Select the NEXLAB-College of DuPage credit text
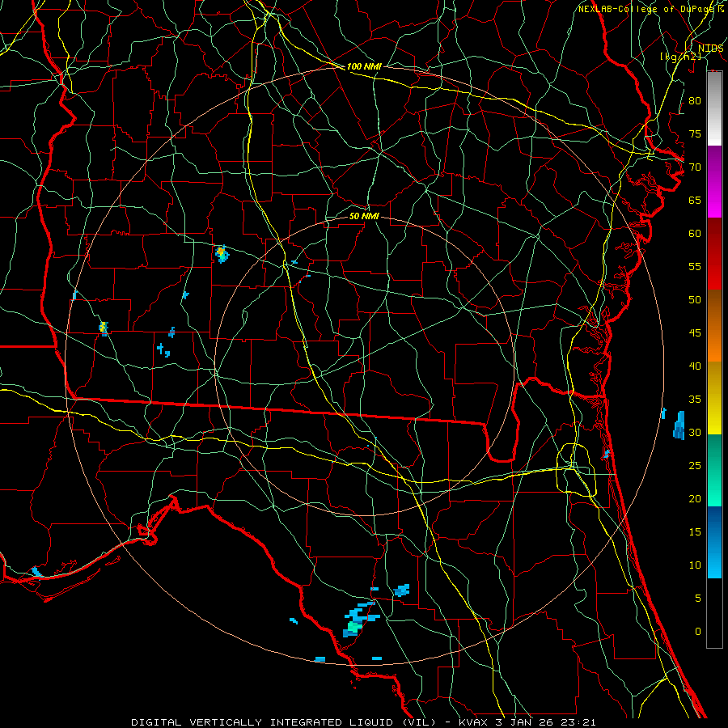 click(x=645, y=9)
